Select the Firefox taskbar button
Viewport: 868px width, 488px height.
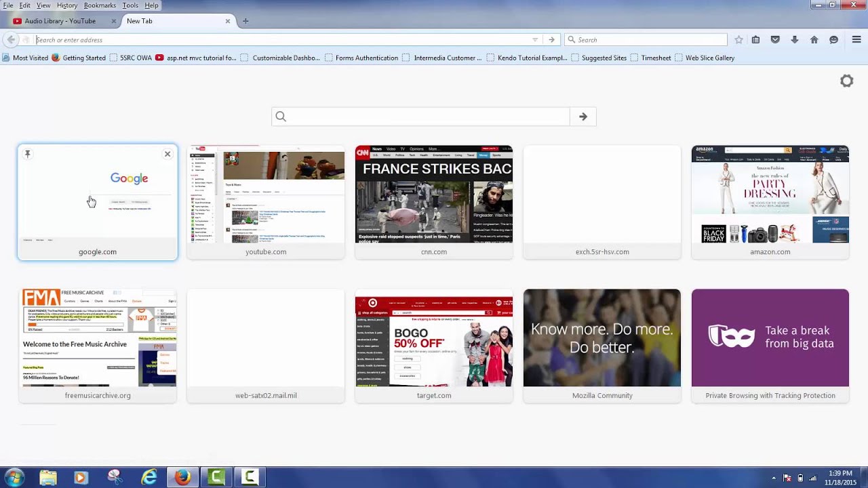point(182,478)
